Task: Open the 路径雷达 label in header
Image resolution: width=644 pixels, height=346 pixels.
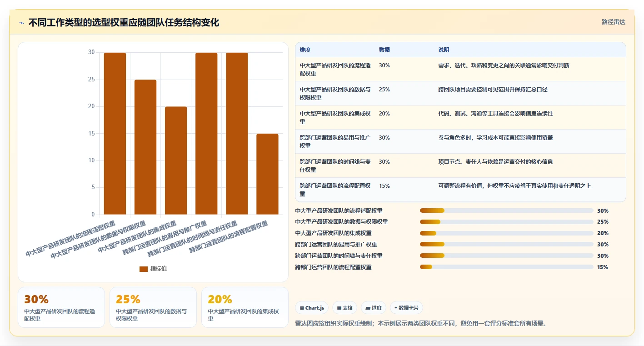Action: (614, 22)
